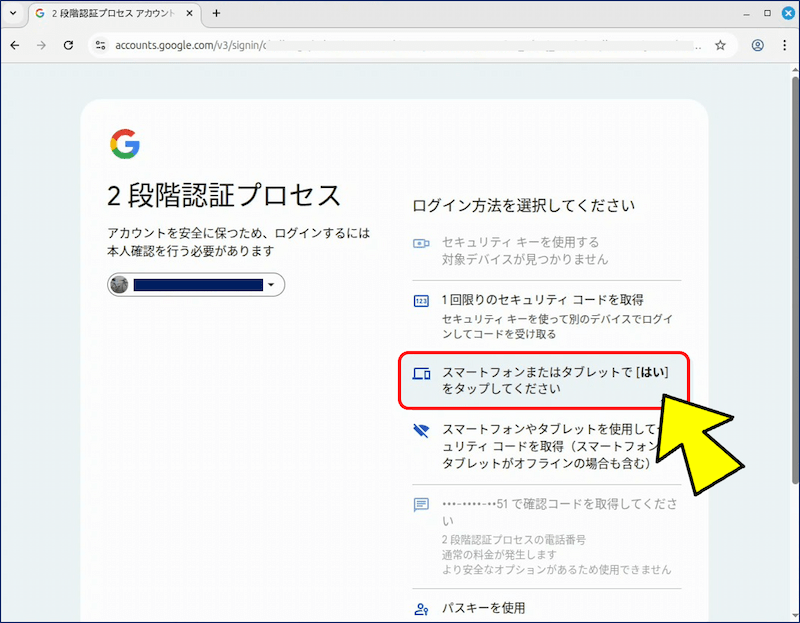Click the passkey icon beside パスキーを使用
Viewport: 800px width, 623px height.
coord(421,608)
